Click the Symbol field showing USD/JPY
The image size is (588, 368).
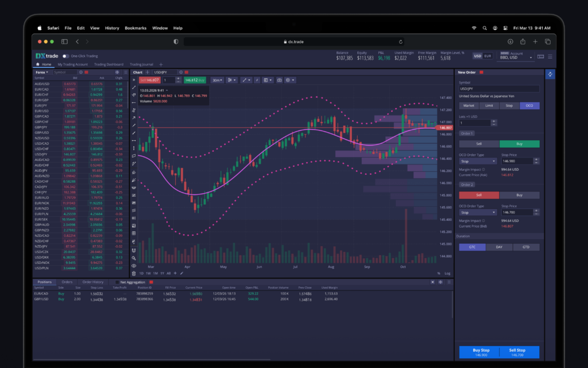click(x=498, y=89)
